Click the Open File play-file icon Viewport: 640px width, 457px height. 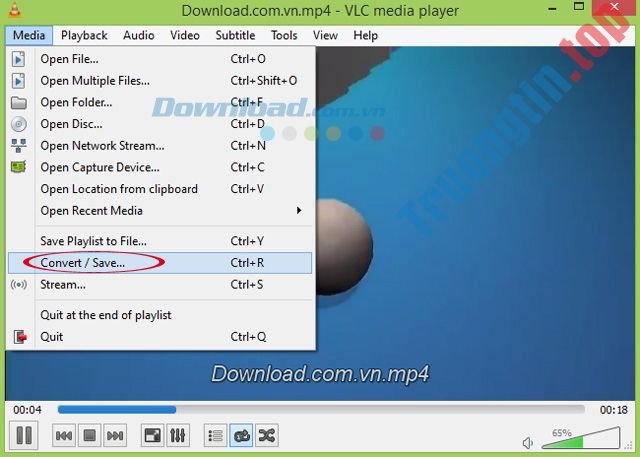click(18, 59)
